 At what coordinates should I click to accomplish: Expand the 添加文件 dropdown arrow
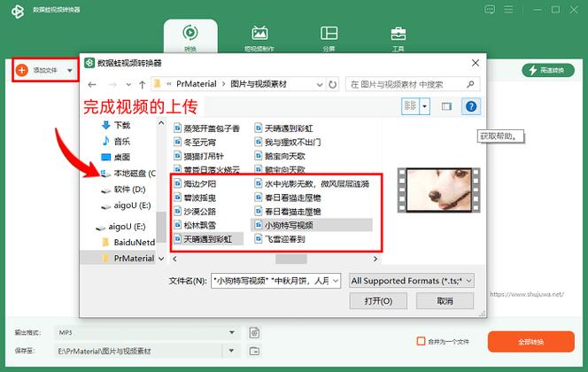click(x=70, y=69)
